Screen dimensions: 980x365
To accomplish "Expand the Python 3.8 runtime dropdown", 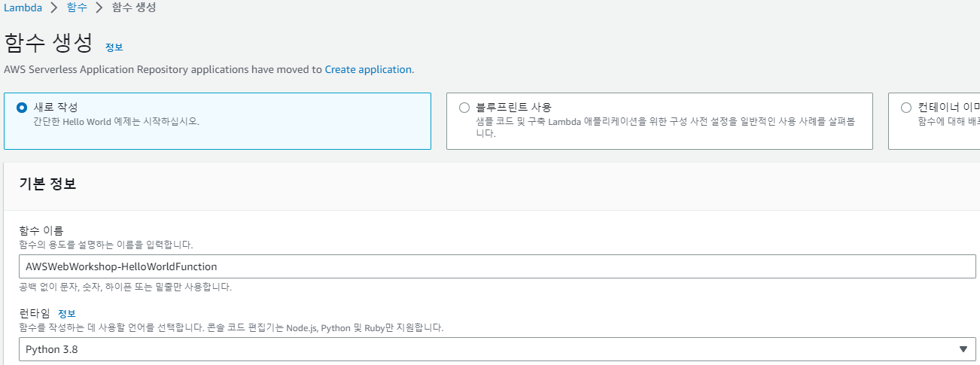I will click(498, 349).
